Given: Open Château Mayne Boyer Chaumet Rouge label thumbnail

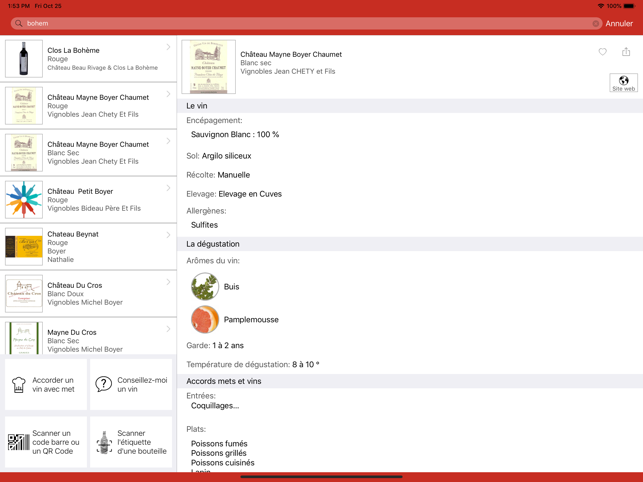Looking at the screenshot, I should click(x=24, y=105).
